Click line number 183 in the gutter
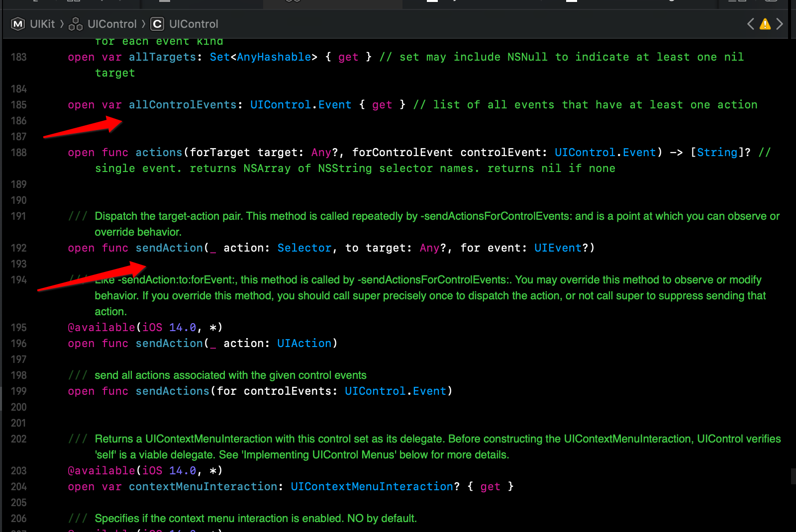 coord(18,57)
